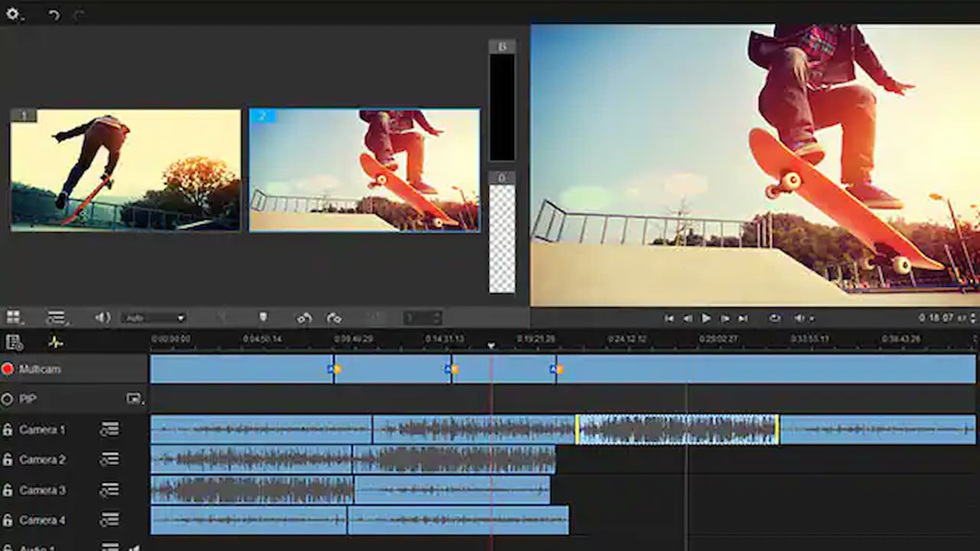Click the duration stepper up arrow

pos(436,314)
